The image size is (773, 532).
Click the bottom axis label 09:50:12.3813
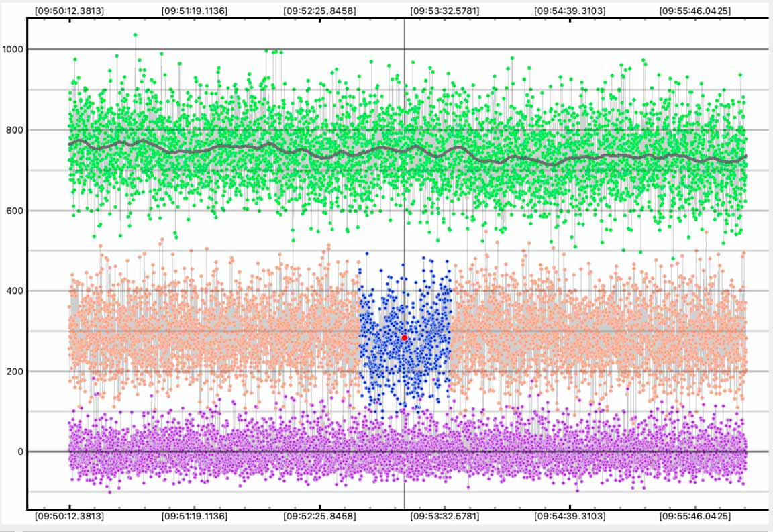(69, 516)
